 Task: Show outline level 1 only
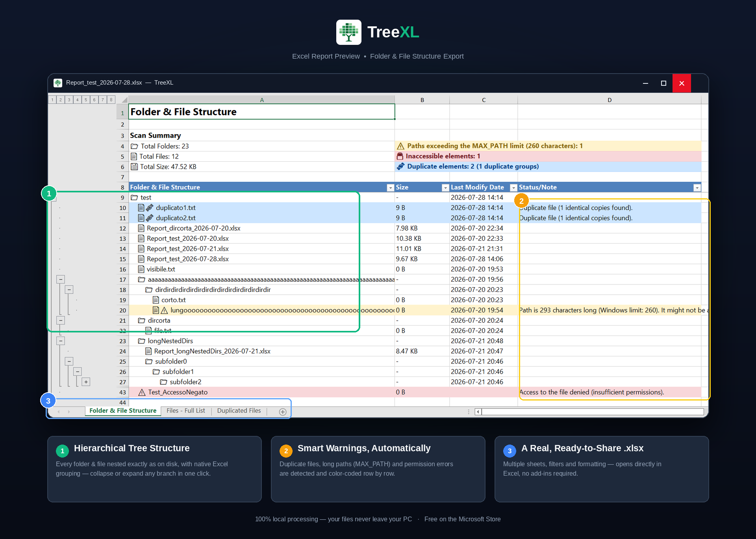(52, 100)
